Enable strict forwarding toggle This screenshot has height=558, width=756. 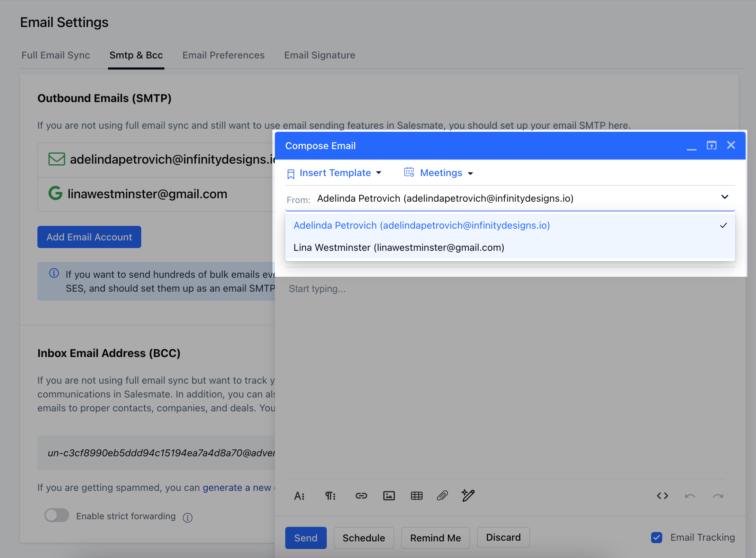tap(57, 515)
